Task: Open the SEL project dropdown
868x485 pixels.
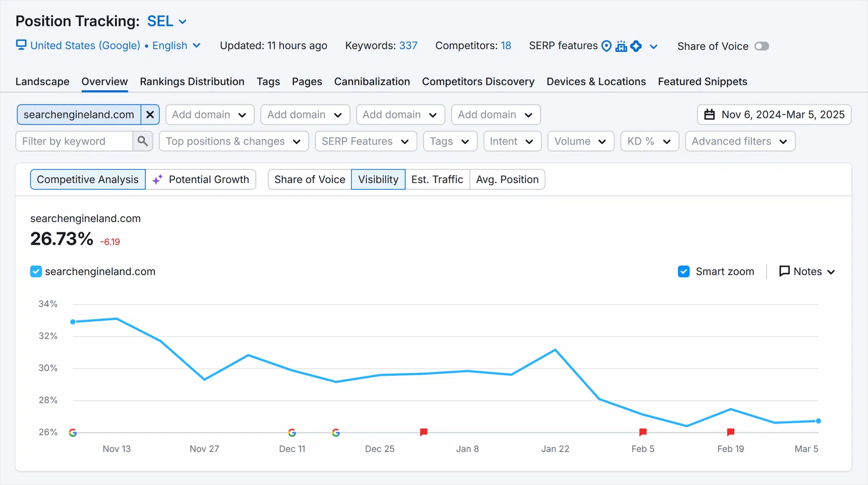Action: (167, 21)
